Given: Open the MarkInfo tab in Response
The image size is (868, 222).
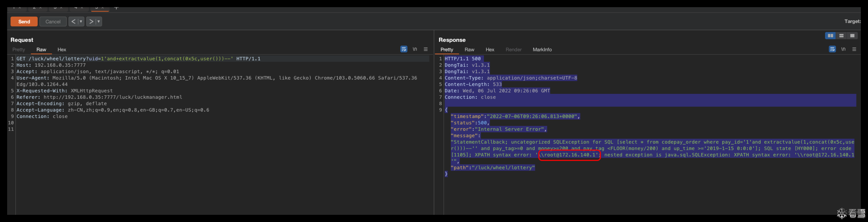Looking at the screenshot, I should pyautogui.click(x=542, y=50).
